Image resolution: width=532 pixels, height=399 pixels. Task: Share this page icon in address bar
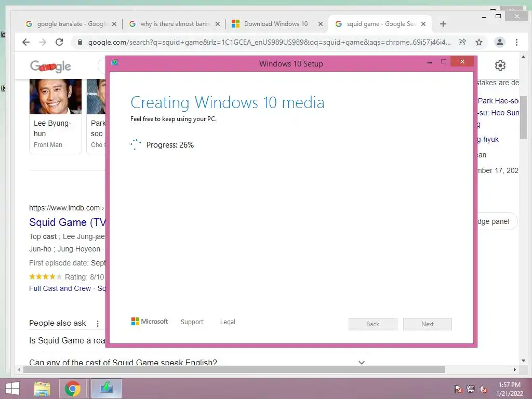tap(462, 42)
